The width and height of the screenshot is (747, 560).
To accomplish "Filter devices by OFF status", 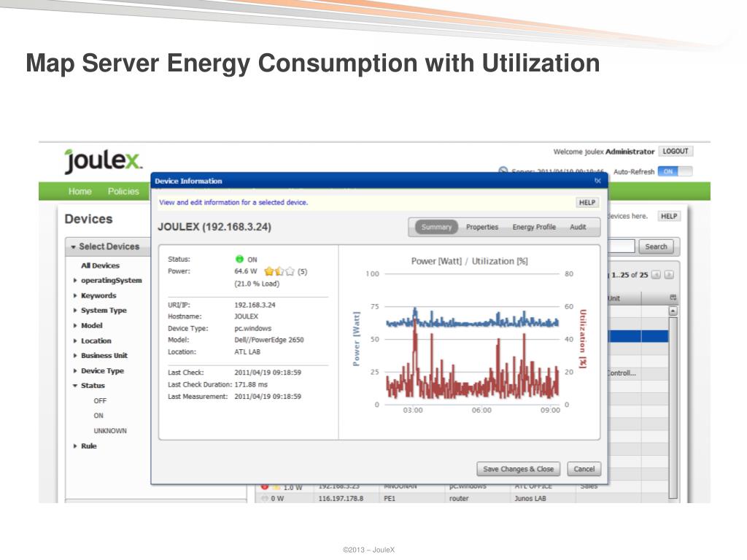I will tap(100, 401).
